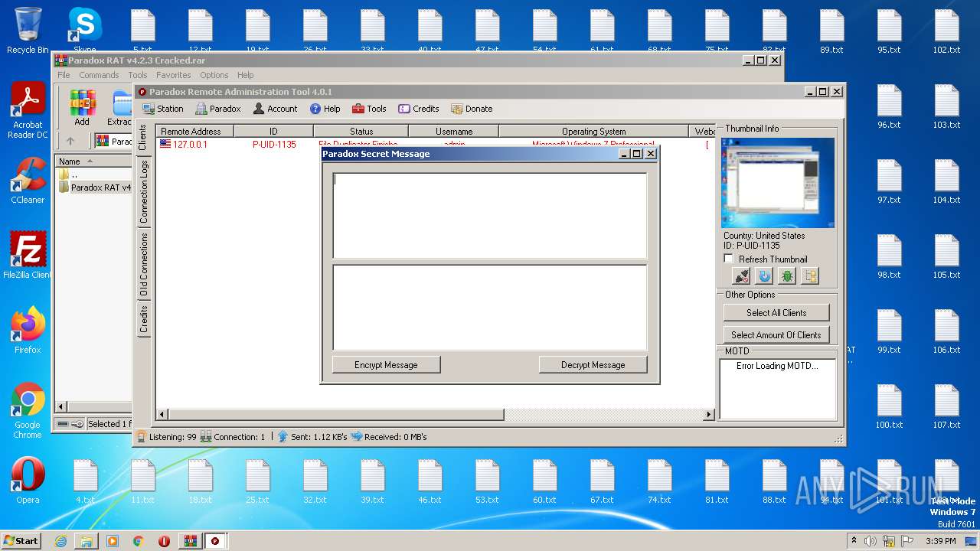The height and width of the screenshot is (551, 980).
Task: Click the disconnect plug icon
Action: tap(741, 276)
